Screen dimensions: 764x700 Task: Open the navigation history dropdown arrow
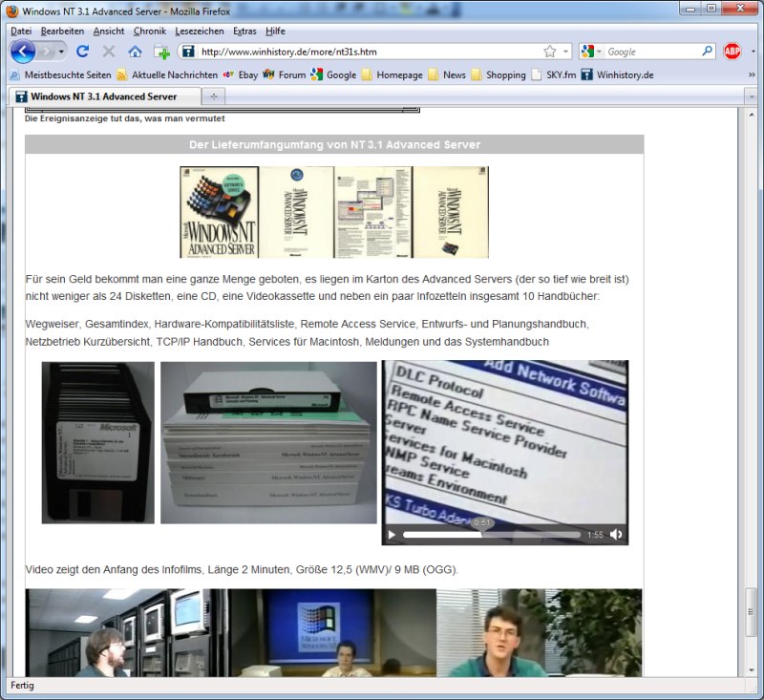[x=61, y=52]
